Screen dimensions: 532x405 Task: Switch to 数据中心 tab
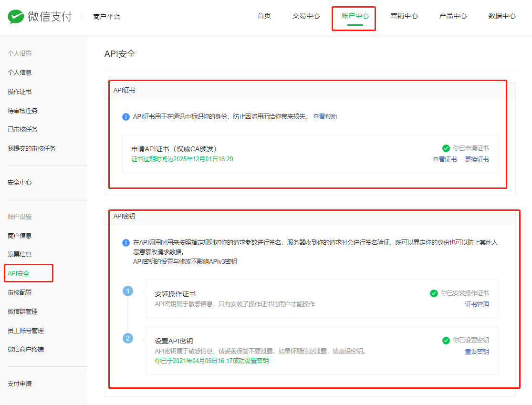502,16
